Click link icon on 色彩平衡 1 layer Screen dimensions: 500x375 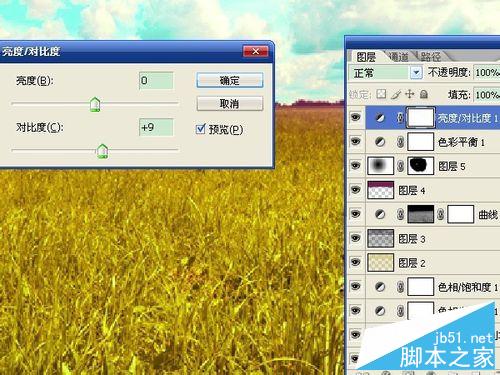tap(400, 142)
